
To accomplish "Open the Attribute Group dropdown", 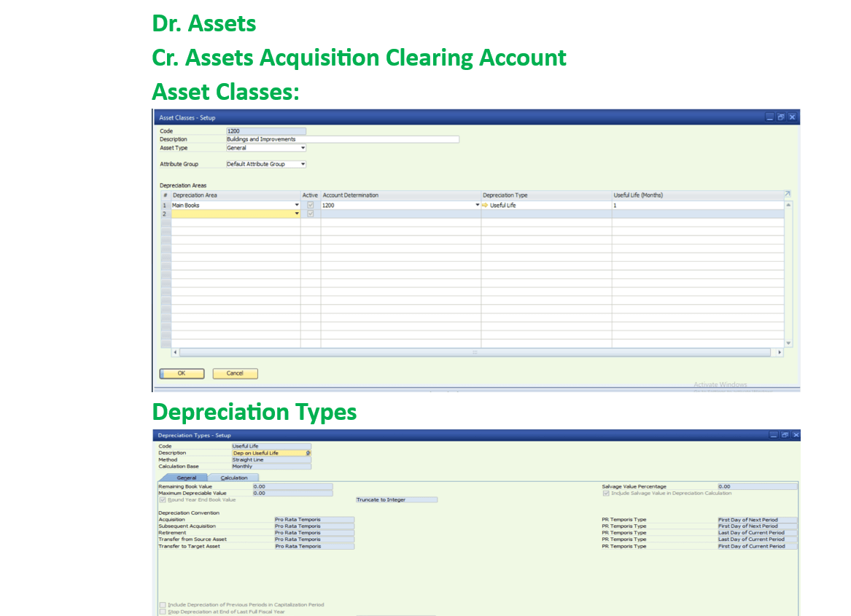I will tap(303, 163).
